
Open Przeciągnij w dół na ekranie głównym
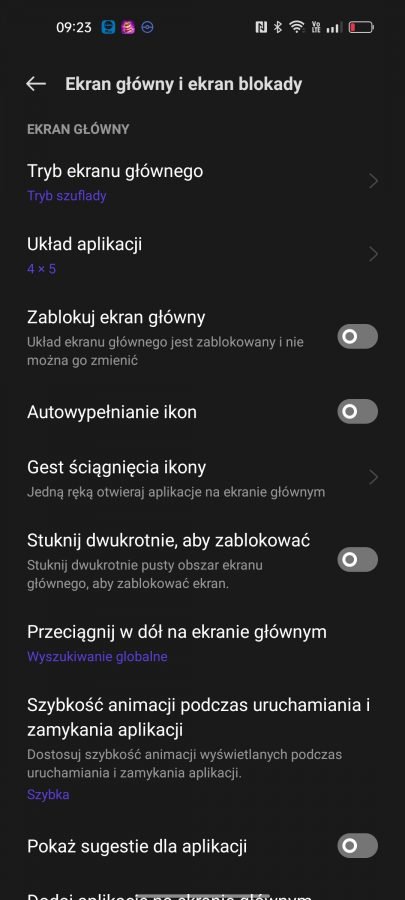click(x=202, y=643)
